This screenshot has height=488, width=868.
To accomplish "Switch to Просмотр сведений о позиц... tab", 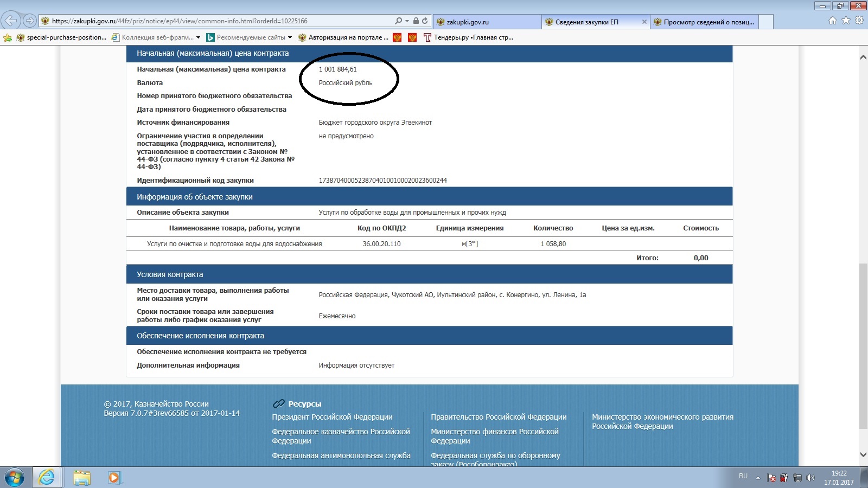I will 708,22.
